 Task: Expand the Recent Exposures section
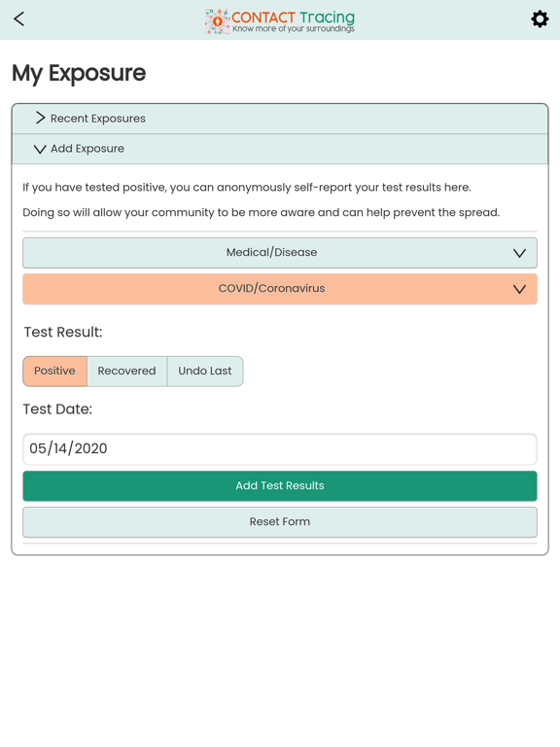click(x=280, y=119)
